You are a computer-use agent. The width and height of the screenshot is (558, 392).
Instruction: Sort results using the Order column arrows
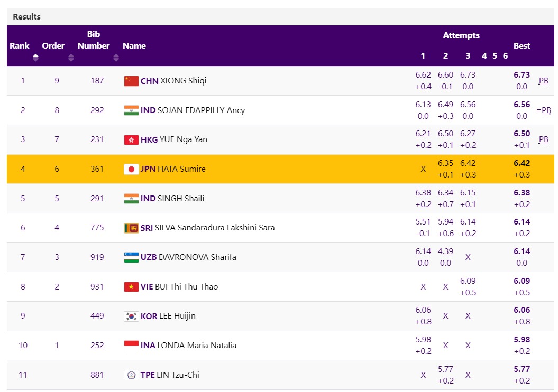point(71,58)
